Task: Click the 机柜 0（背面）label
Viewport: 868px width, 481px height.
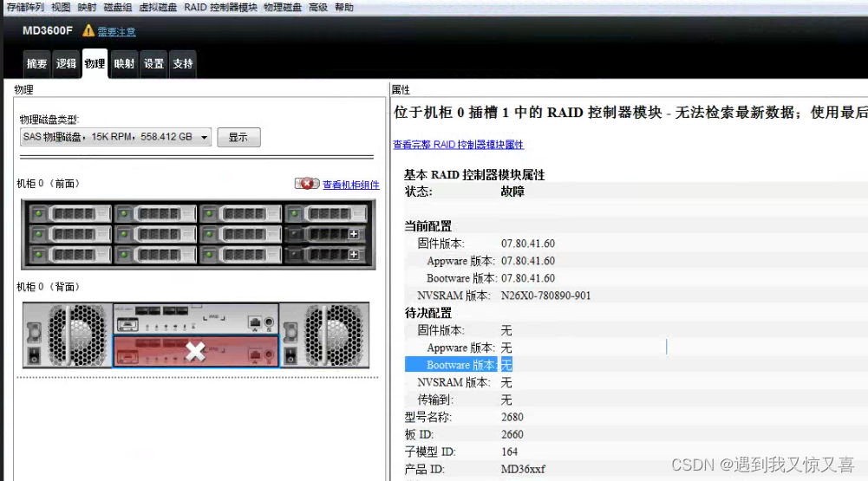Action: [x=49, y=287]
